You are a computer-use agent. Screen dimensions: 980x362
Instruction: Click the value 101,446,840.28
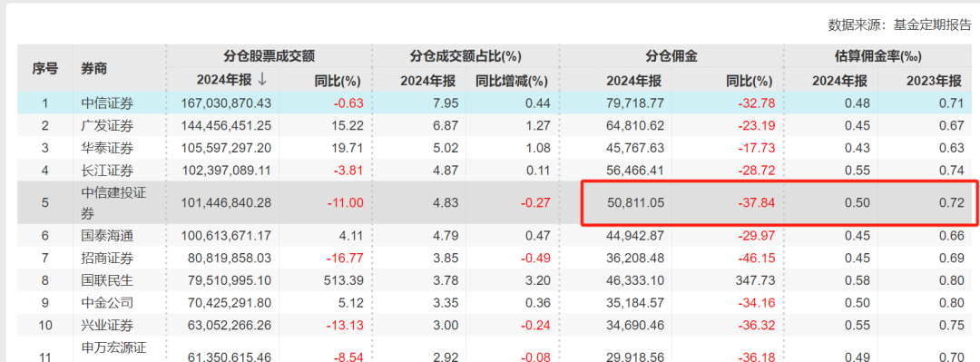[226, 202]
